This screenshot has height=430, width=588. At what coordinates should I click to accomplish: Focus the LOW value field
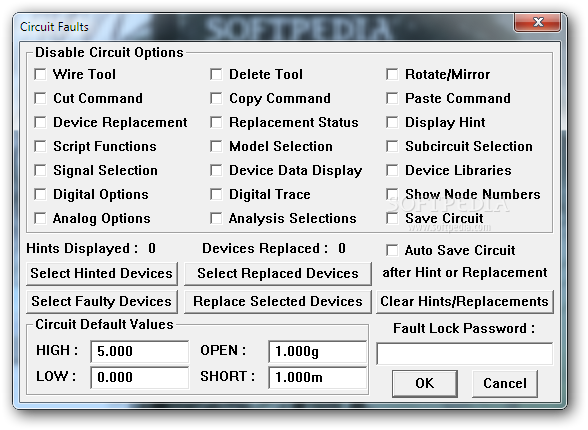pyautogui.click(x=140, y=377)
